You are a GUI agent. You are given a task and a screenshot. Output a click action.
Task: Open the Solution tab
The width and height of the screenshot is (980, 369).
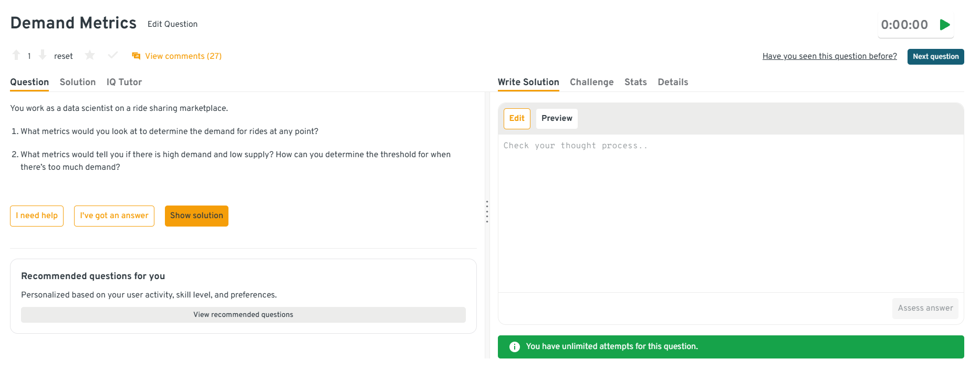(78, 82)
